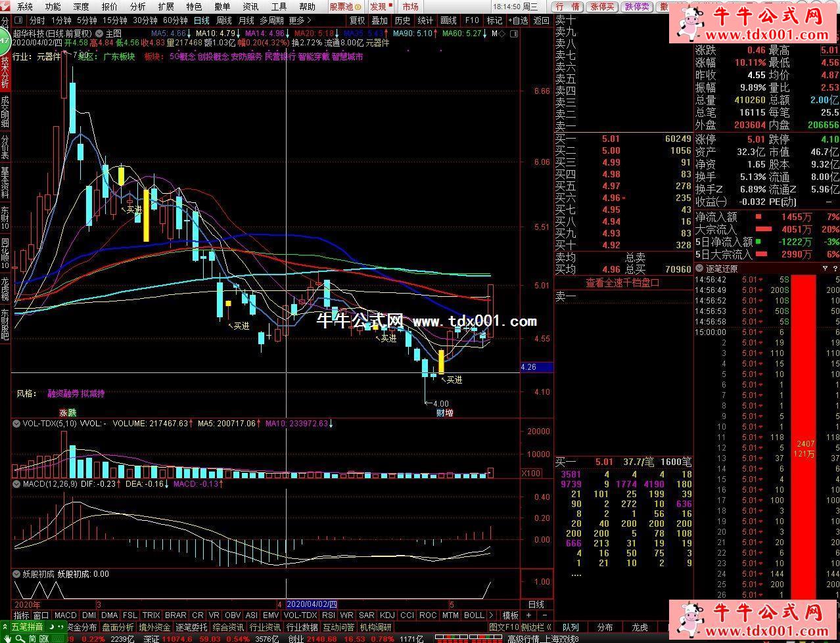
Task: Expand the 妖股初成 indicator dropdown arrow
Action: [x=16, y=573]
